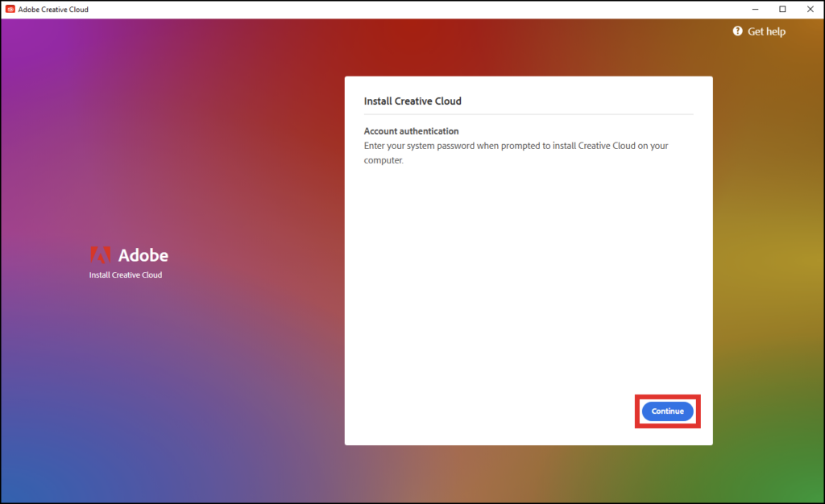Click the divider line under the dialog heading
This screenshot has width=825, height=504.
(x=528, y=114)
